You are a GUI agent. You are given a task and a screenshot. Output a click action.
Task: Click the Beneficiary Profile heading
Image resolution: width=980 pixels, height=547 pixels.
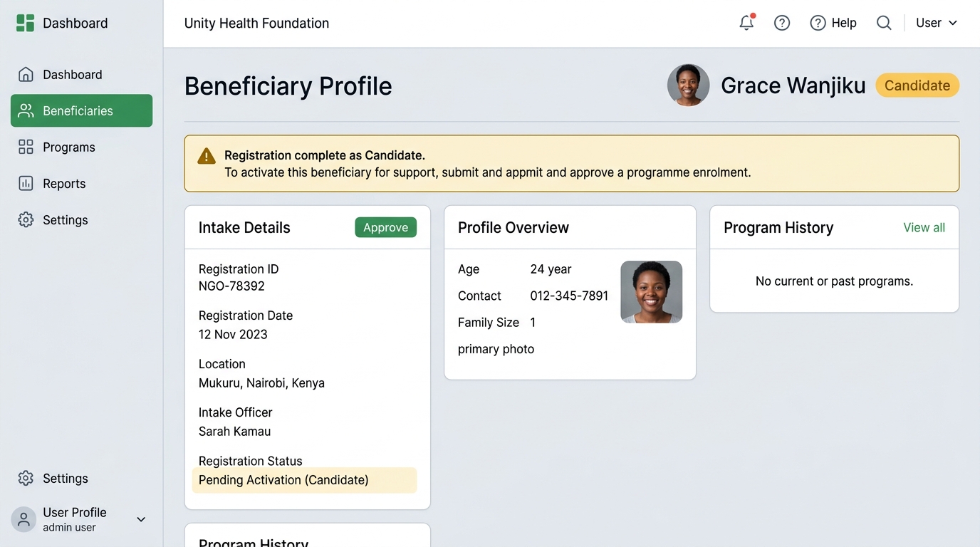tap(288, 86)
